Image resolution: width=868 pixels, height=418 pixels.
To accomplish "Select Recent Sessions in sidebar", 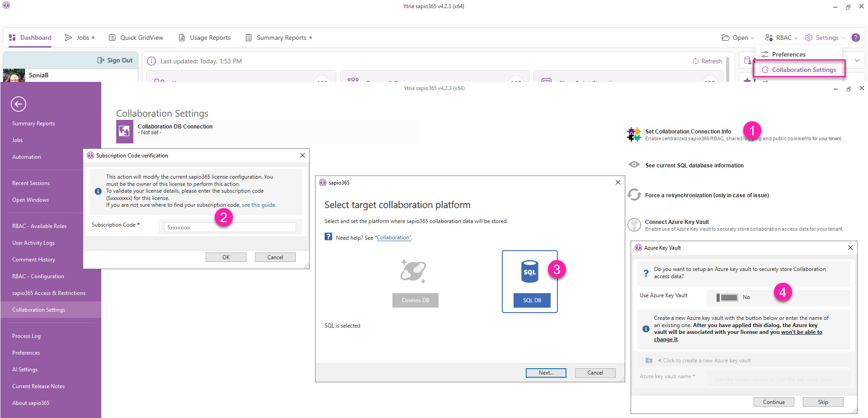I will click(31, 183).
